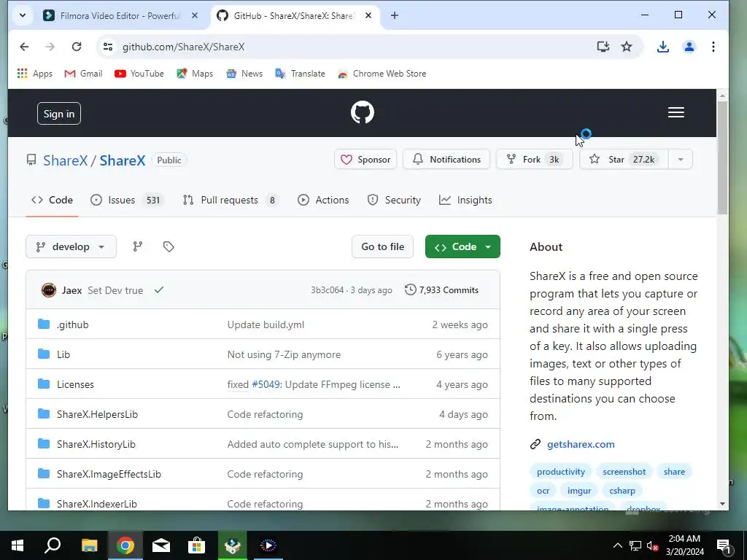Open the GitHub hamburger menu
747x560 pixels.
point(676,112)
